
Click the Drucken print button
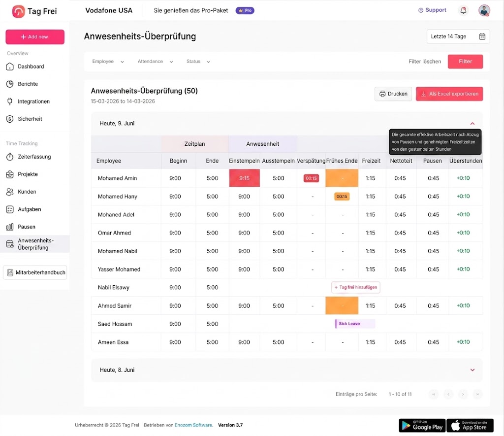[x=393, y=94]
